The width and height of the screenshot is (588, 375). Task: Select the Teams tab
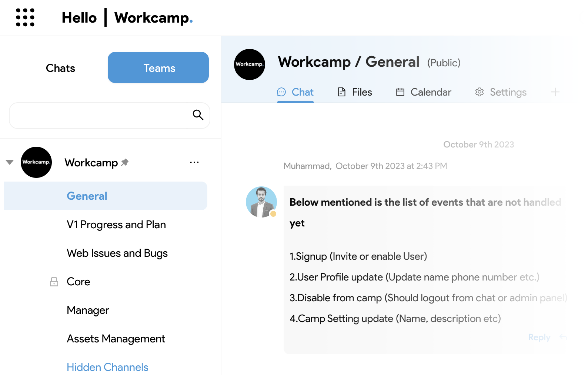click(x=158, y=67)
